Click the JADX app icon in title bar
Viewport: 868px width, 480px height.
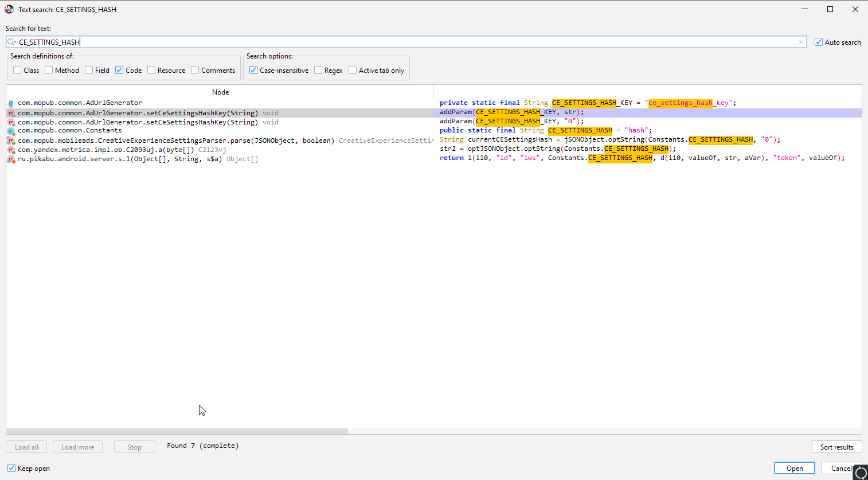(9, 9)
